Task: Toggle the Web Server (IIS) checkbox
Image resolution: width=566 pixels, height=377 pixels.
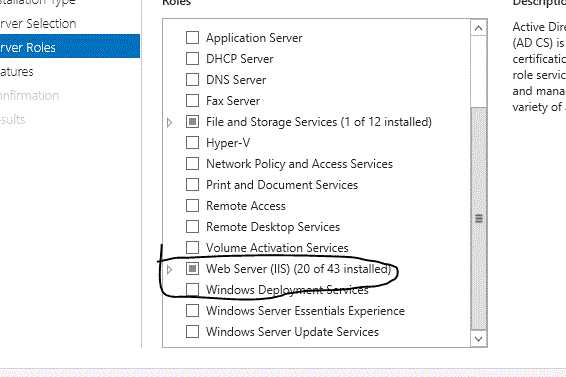Action: [192, 268]
